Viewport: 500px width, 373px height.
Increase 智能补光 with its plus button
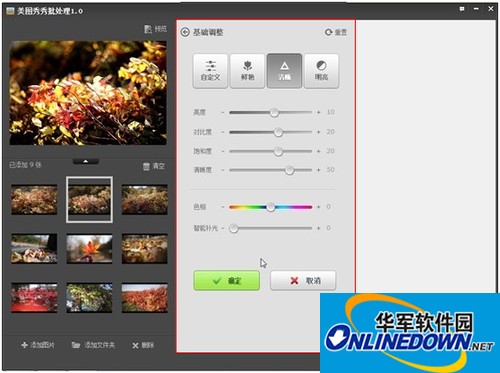pos(319,228)
